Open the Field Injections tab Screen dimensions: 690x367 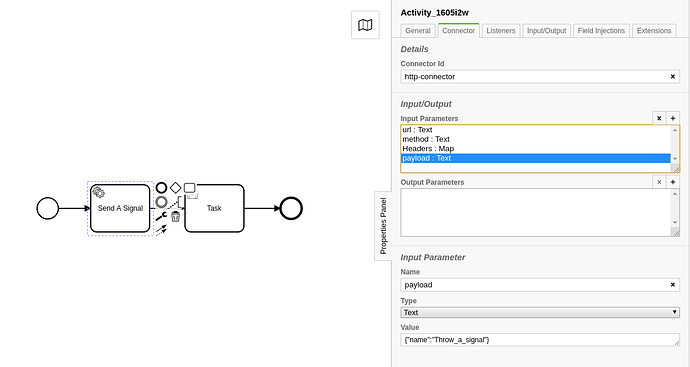[601, 31]
